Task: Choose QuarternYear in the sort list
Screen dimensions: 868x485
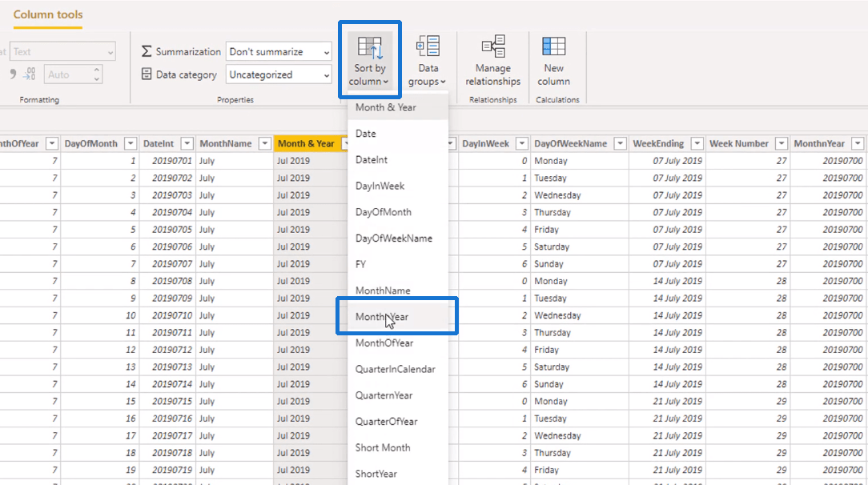Action: pos(397,395)
